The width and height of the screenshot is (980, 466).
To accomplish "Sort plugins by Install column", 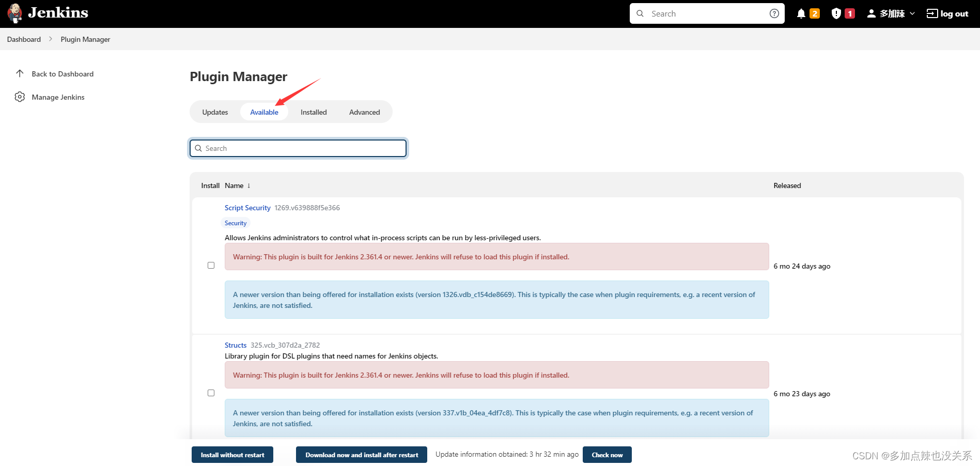I will (x=210, y=185).
